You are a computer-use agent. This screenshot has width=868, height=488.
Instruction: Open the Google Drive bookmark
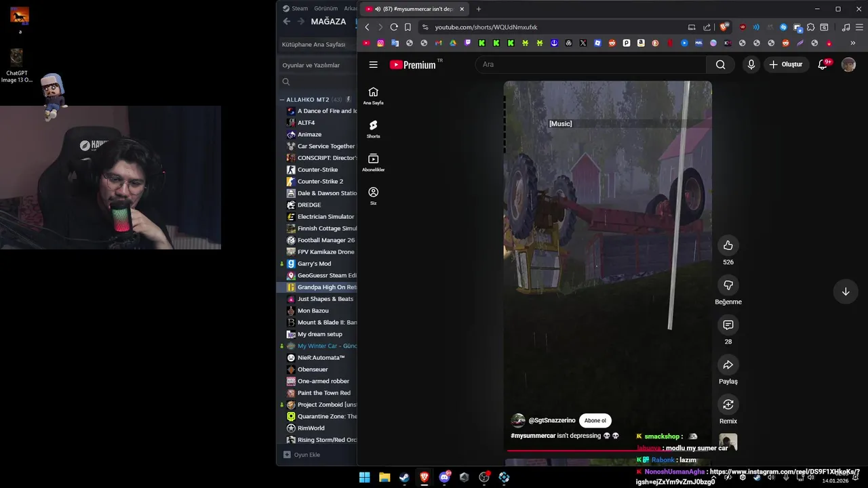453,43
